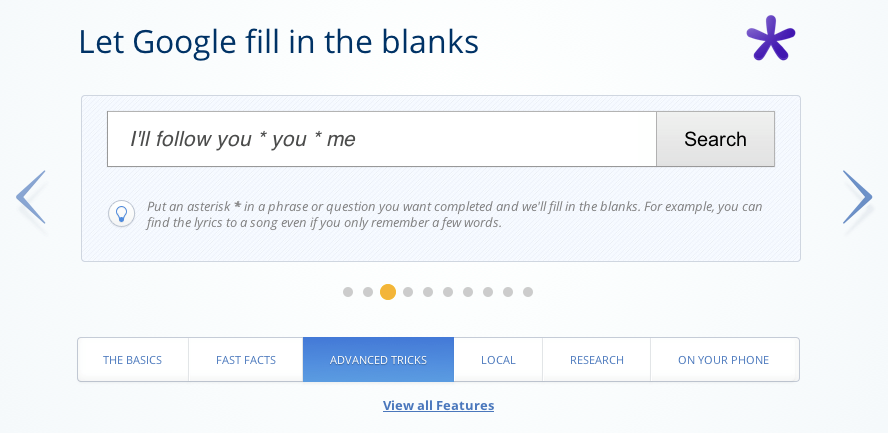Click the Search button

[x=715, y=139]
